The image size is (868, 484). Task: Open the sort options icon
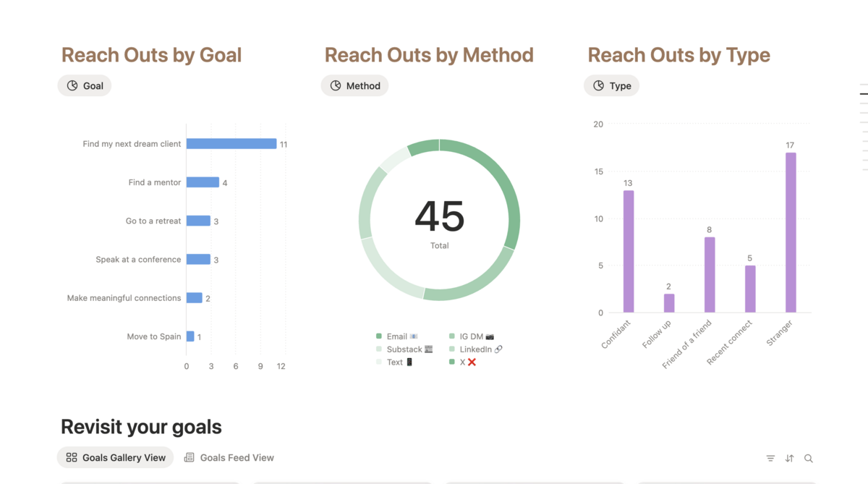click(789, 458)
